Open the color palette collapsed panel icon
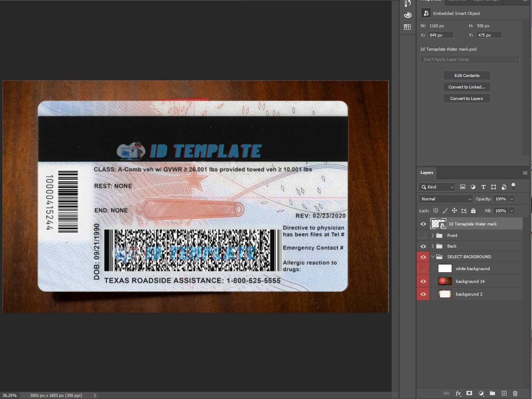532x399 pixels. pos(407,15)
